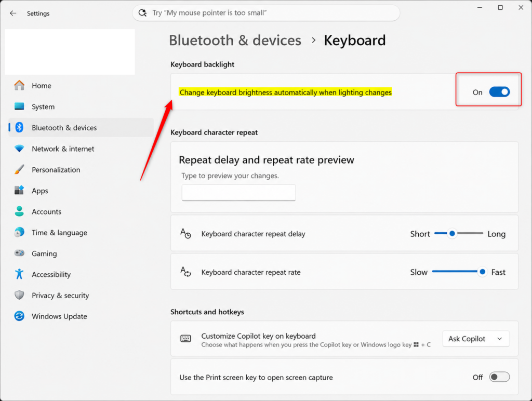Turn off automatic keyboard brightness toggle
The width and height of the screenshot is (532, 401).
(499, 92)
